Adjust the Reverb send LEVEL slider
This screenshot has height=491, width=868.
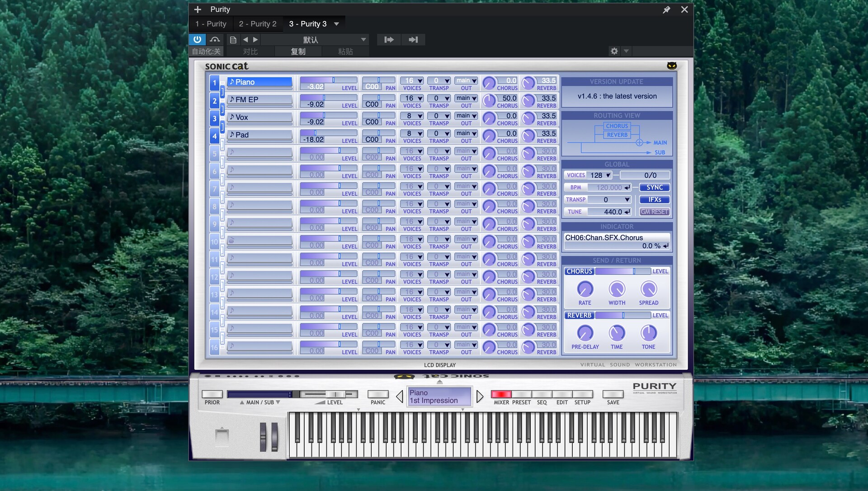623,315
